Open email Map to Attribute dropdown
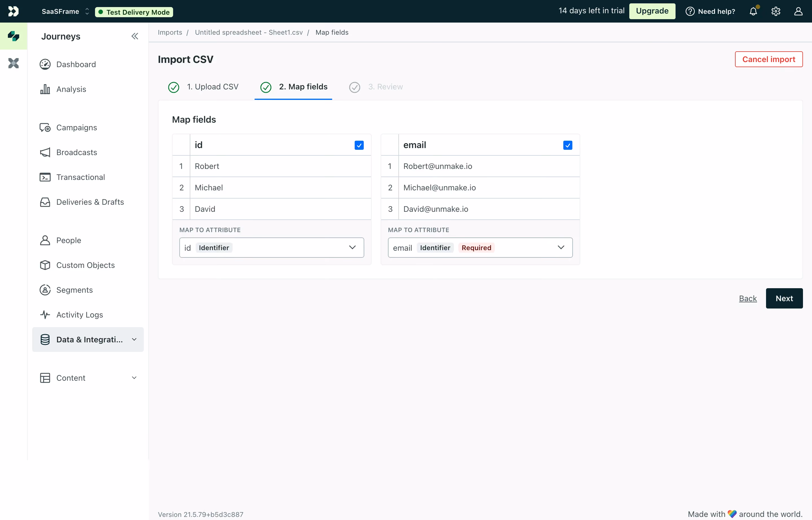812x520 pixels. (x=480, y=248)
